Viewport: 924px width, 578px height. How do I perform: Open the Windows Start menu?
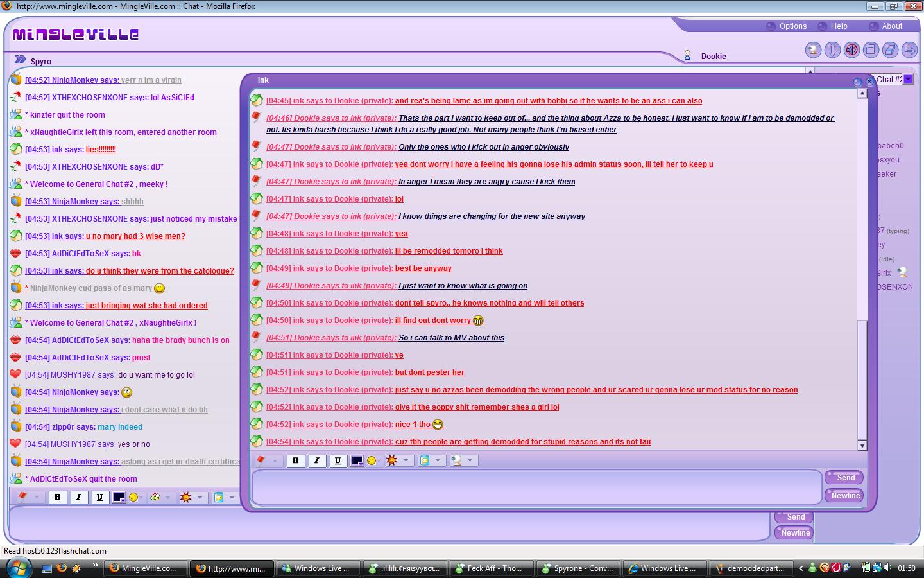click(x=17, y=568)
